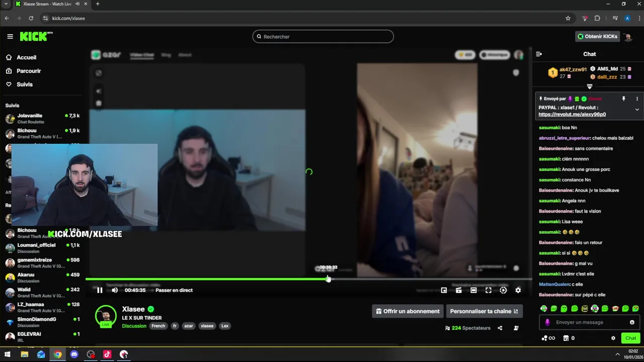The height and width of the screenshot is (362, 644).
Task: Type field Envoyer un message
Action: coord(590,322)
